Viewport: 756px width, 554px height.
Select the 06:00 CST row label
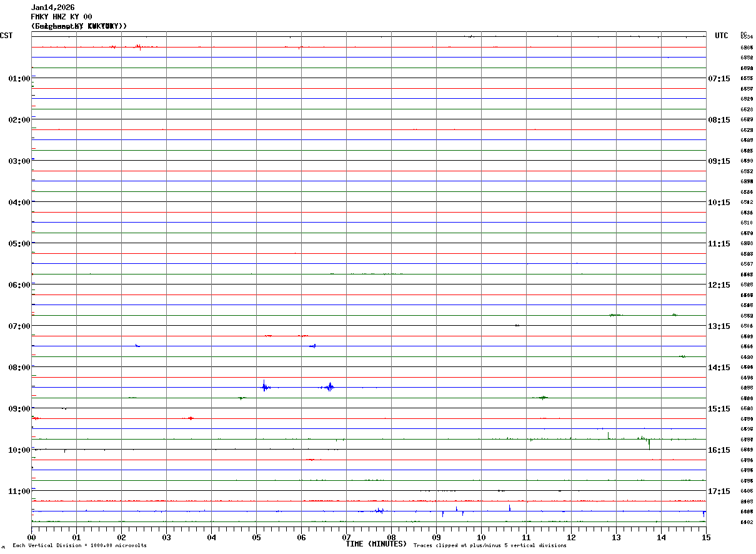[x=19, y=285]
